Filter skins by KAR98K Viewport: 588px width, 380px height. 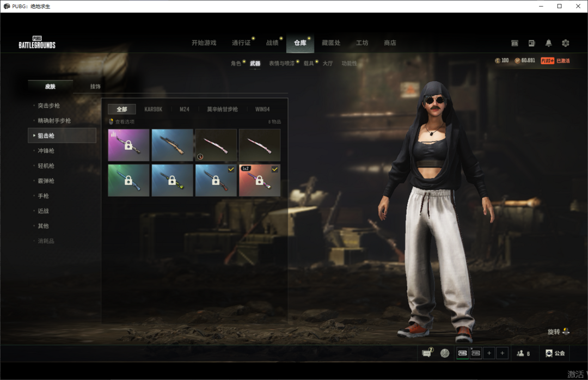point(154,109)
